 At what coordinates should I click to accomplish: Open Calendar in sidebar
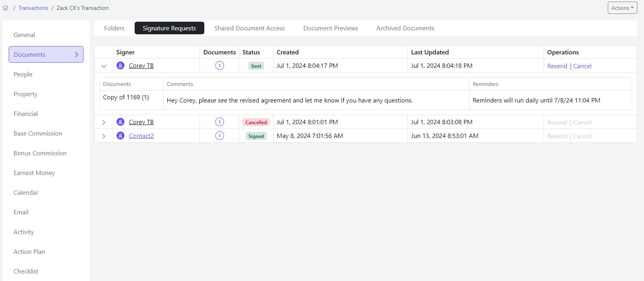point(26,192)
